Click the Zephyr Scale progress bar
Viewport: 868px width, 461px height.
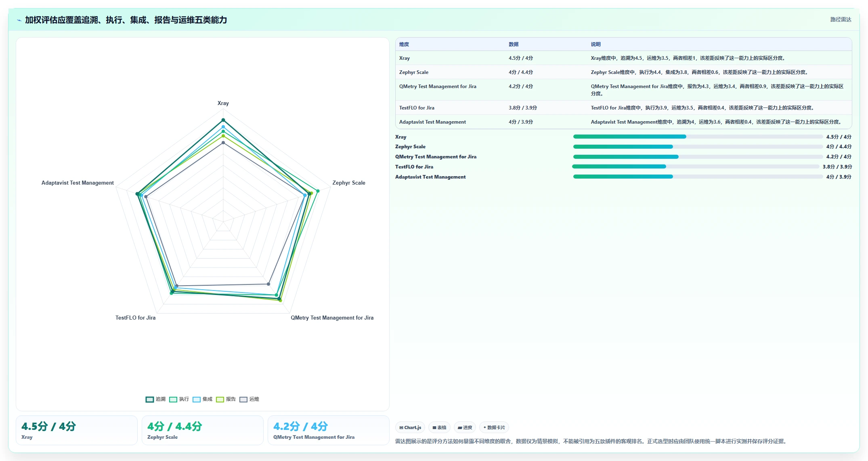click(698, 147)
